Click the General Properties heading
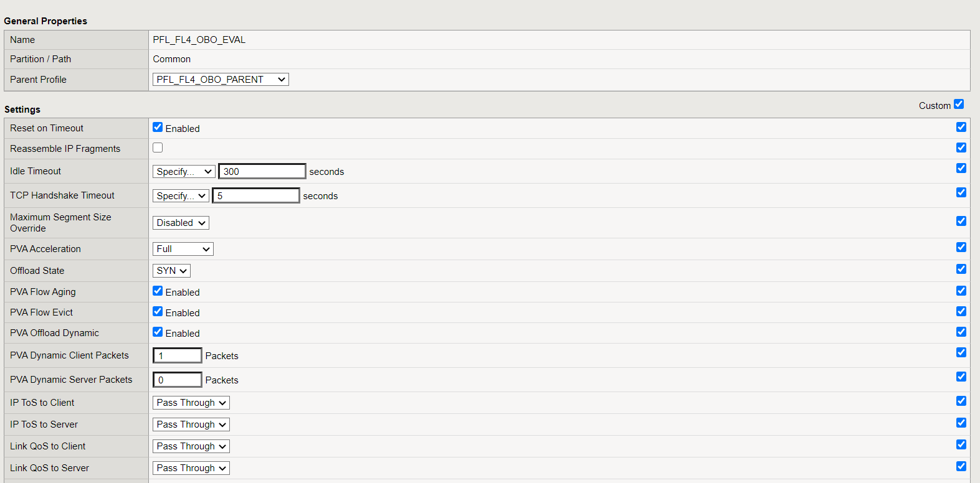 point(45,21)
